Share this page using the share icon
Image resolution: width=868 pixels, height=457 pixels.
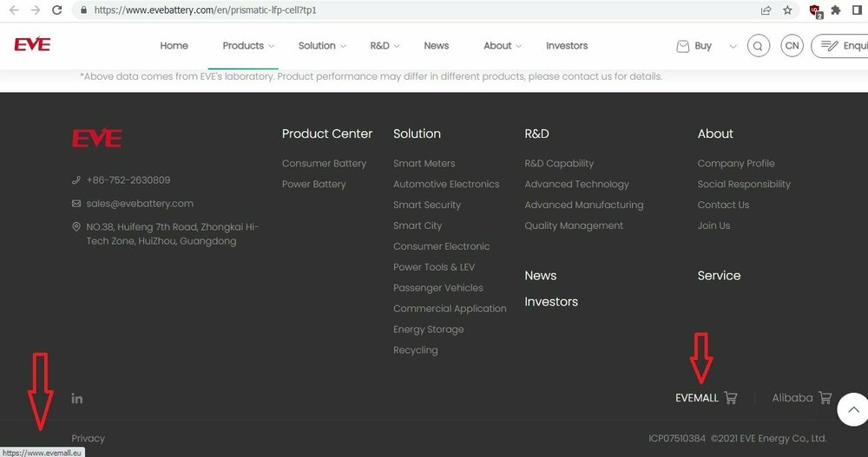[x=766, y=10]
